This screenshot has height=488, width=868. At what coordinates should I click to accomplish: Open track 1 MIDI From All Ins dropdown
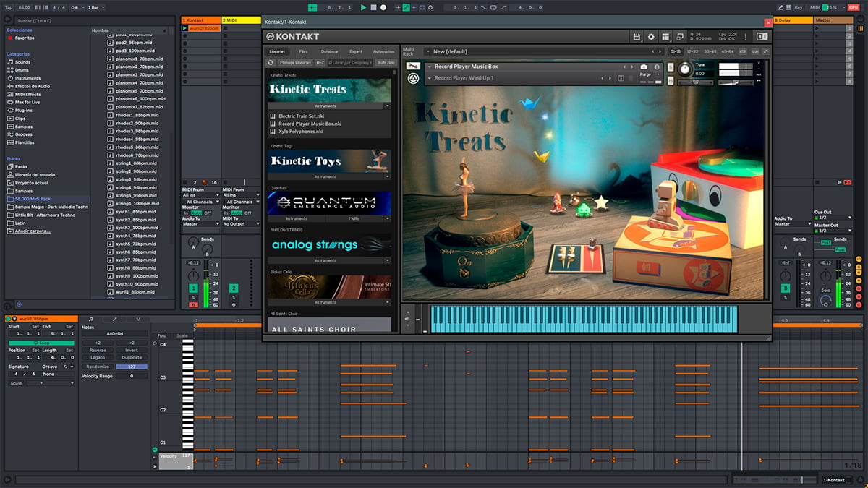point(200,195)
